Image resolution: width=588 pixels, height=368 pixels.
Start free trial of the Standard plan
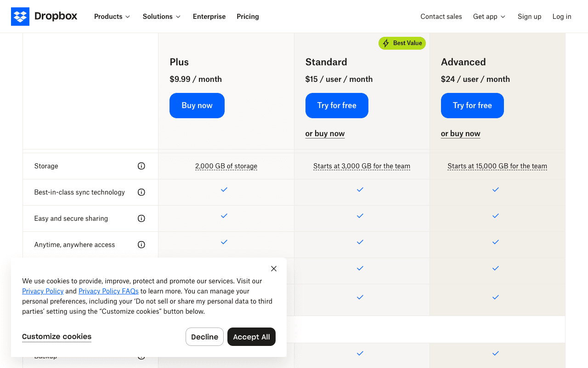click(337, 105)
